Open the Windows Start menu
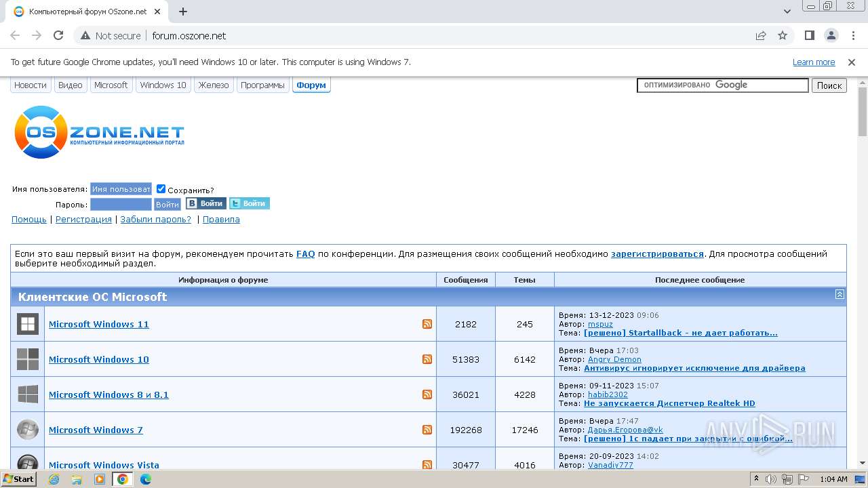This screenshot has width=868, height=488. coord(19,479)
